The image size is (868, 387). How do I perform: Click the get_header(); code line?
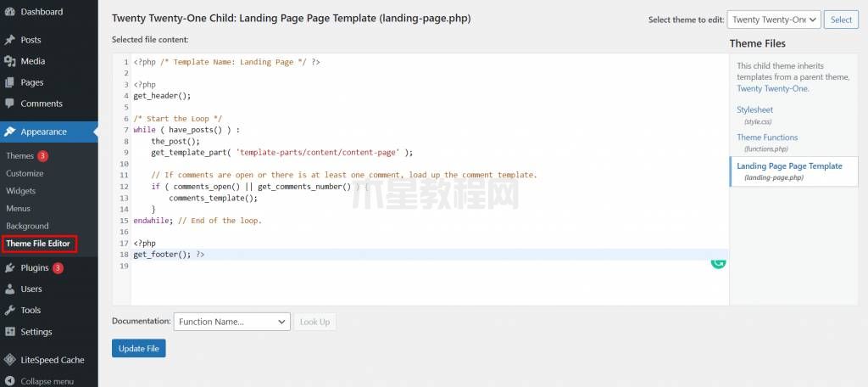coord(162,96)
